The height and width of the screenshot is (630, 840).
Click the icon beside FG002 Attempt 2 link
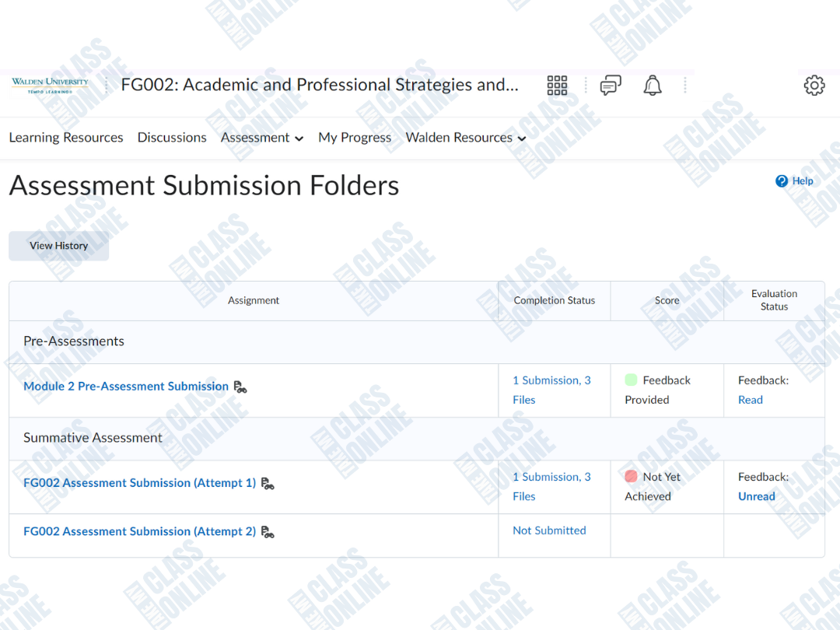[268, 531]
